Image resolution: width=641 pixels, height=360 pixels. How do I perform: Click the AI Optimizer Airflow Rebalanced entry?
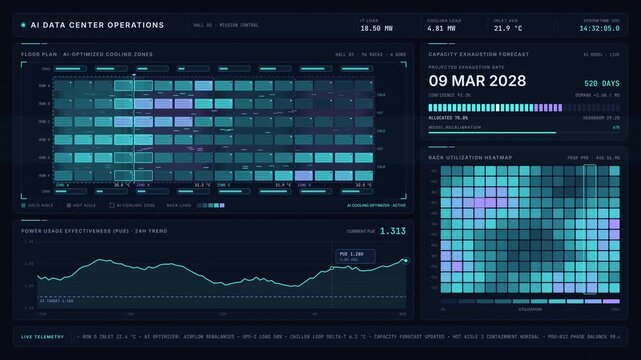(x=189, y=337)
